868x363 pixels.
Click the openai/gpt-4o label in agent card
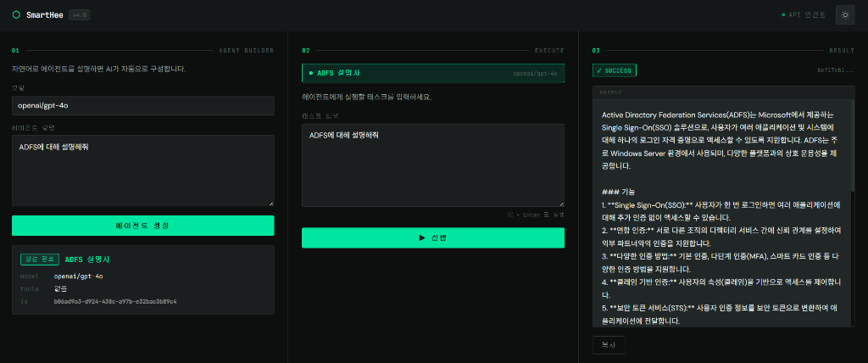(535, 73)
